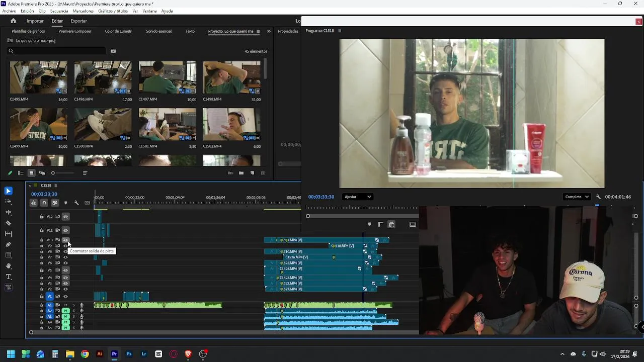Open the Ajustar zoom level dropdown
Viewport: 644px width, 362px height.
(x=358, y=197)
